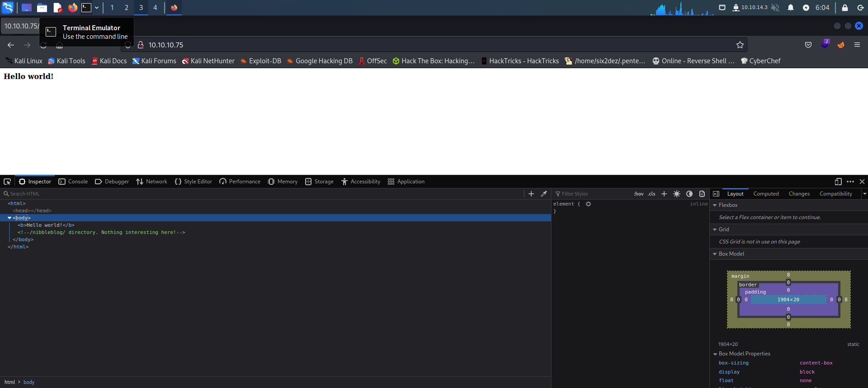Toggle the :hov pseudo-class panel
Screen dimensions: 868x388
(639, 194)
